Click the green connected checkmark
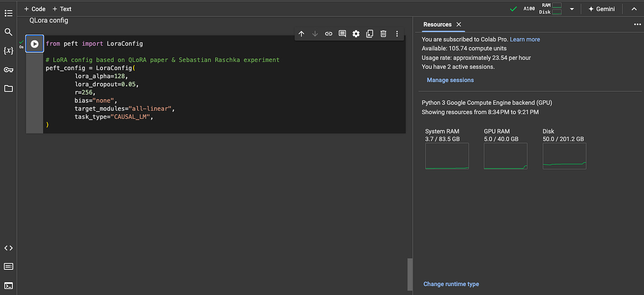This screenshot has height=295, width=644. tap(514, 9)
